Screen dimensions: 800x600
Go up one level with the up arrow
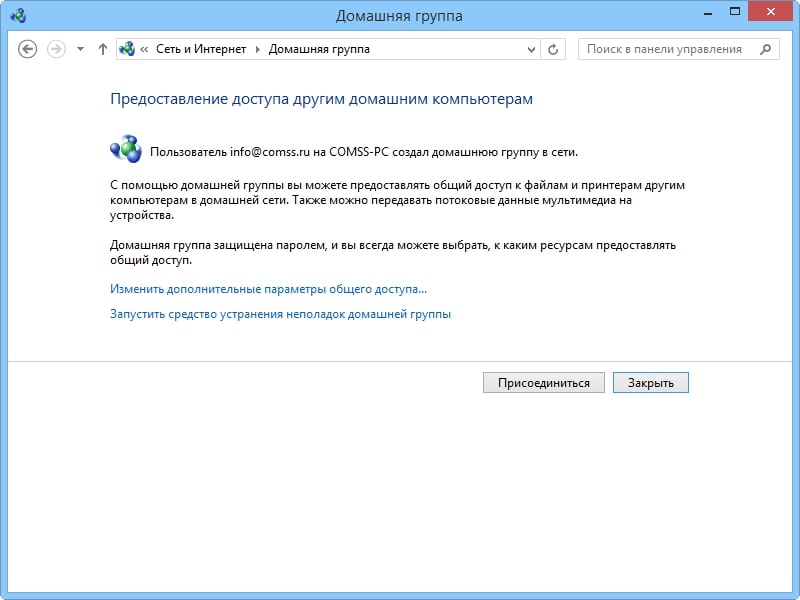[x=103, y=49]
